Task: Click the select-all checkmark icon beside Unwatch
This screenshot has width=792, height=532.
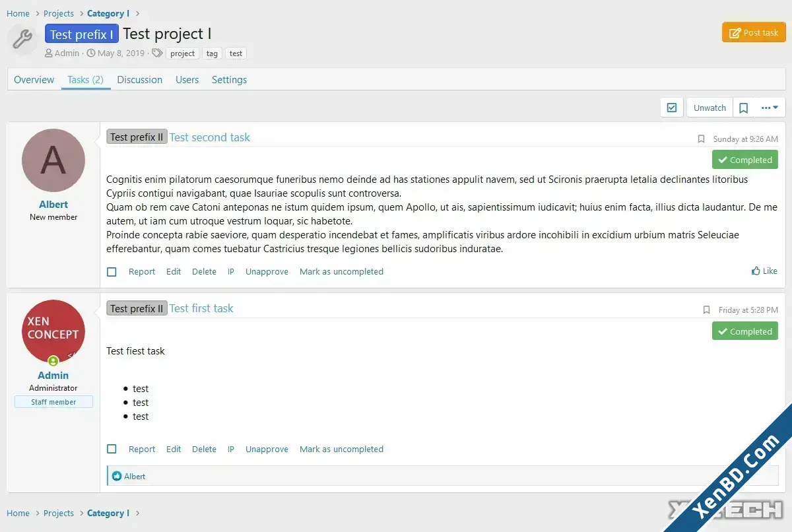Action: (x=672, y=108)
